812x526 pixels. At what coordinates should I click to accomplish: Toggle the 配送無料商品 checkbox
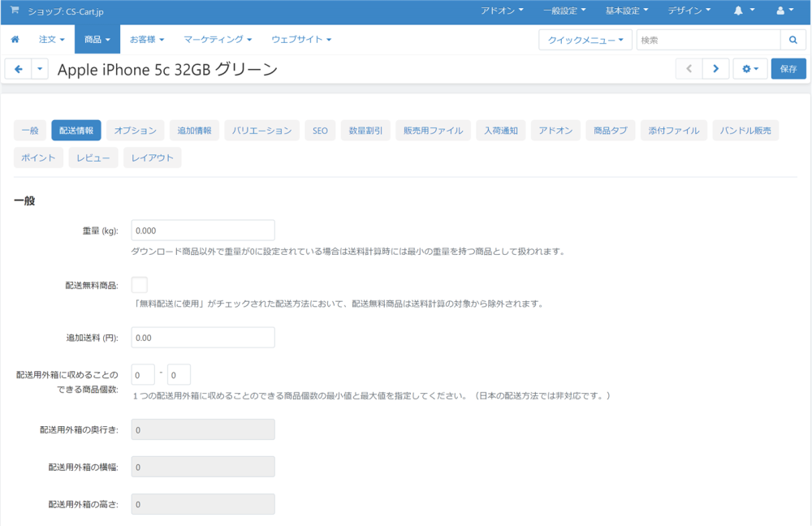pyautogui.click(x=140, y=285)
